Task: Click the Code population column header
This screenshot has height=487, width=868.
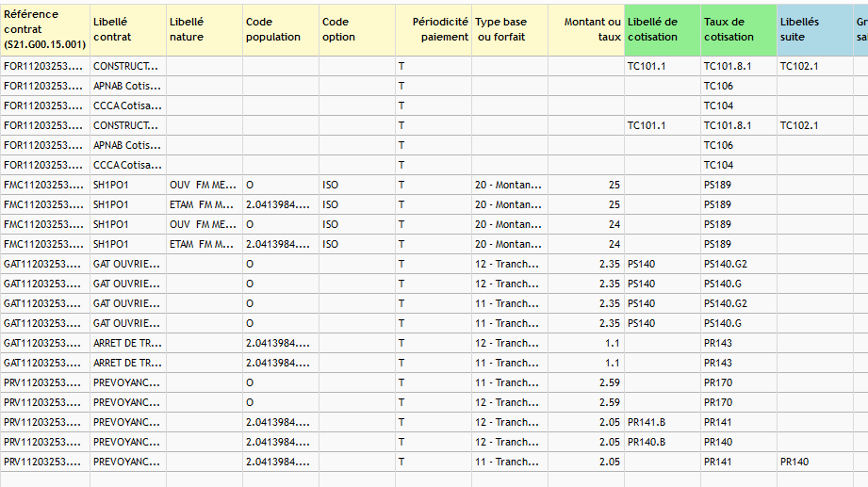Action: (281, 30)
